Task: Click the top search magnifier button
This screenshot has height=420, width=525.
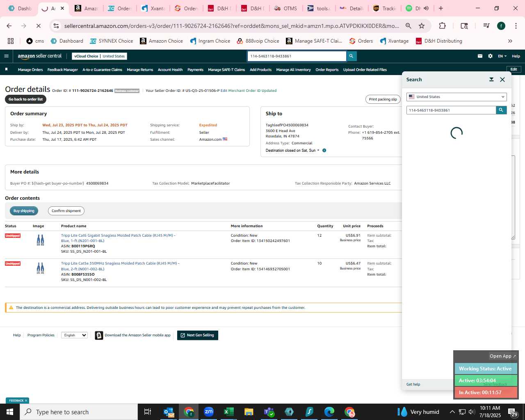Action: pyautogui.click(x=351, y=56)
